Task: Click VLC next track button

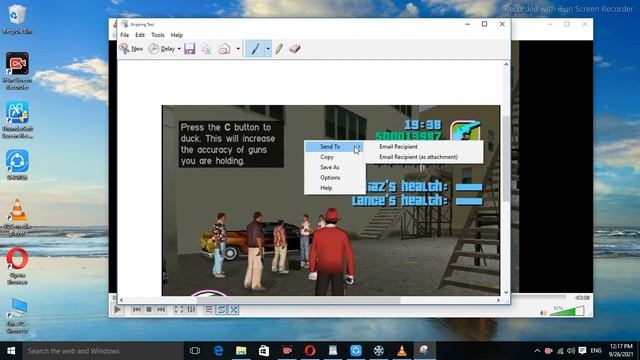Action: (161, 309)
